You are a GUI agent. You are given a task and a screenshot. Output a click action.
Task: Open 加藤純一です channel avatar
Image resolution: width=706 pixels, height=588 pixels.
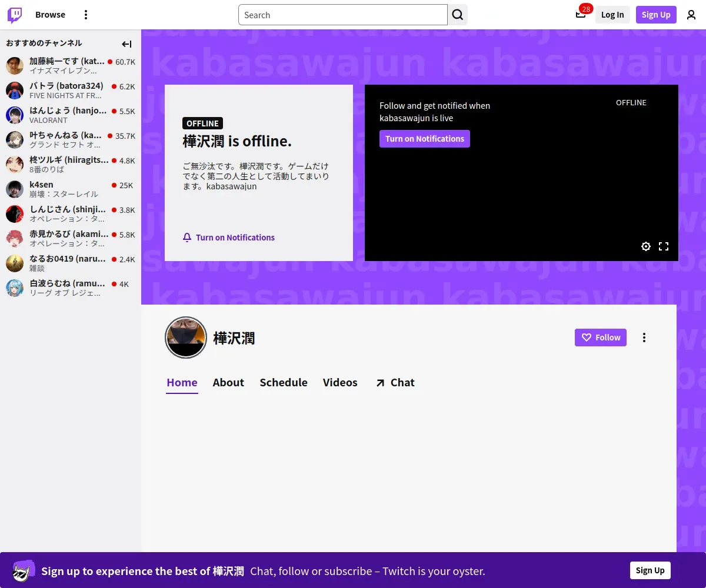(x=15, y=66)
